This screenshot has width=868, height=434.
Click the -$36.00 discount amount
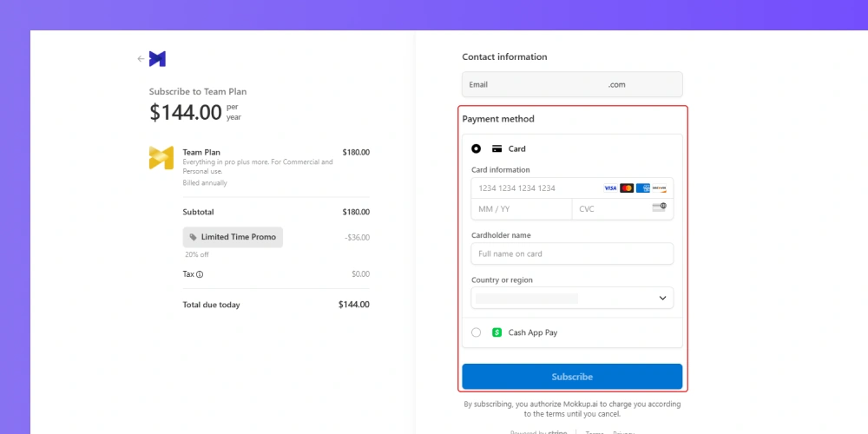357,238
